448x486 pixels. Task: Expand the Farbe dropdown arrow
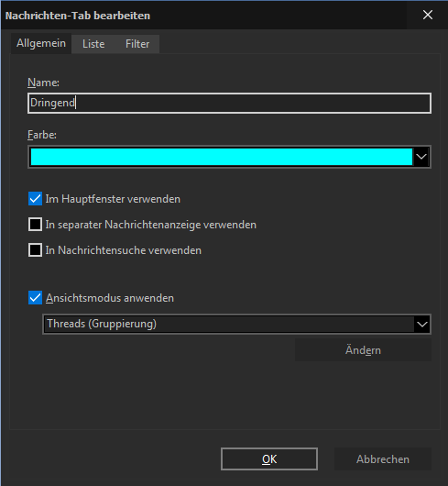(x=421, y=157)
